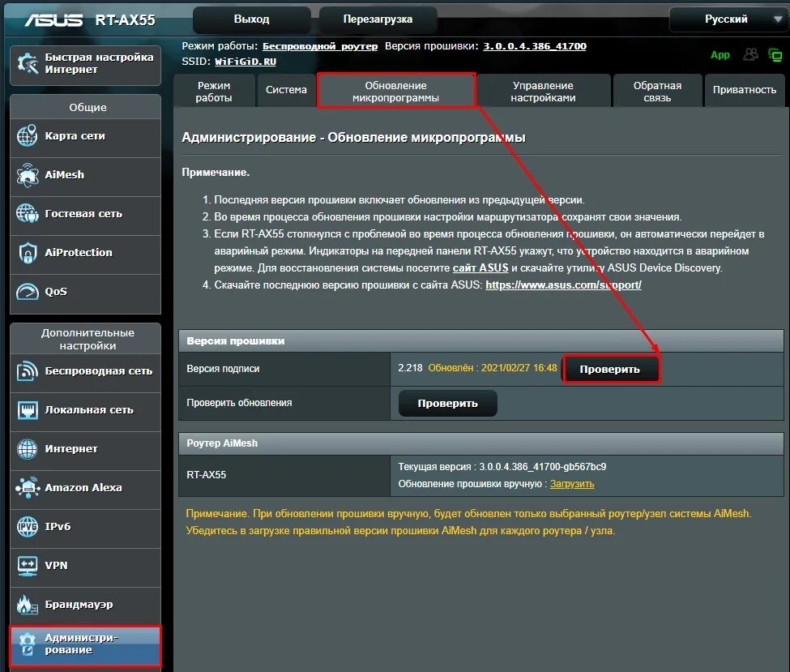Click the WiFiGiD.RU SSID link
Viewport: 790px width, 672px height.
tap(246, 62)
